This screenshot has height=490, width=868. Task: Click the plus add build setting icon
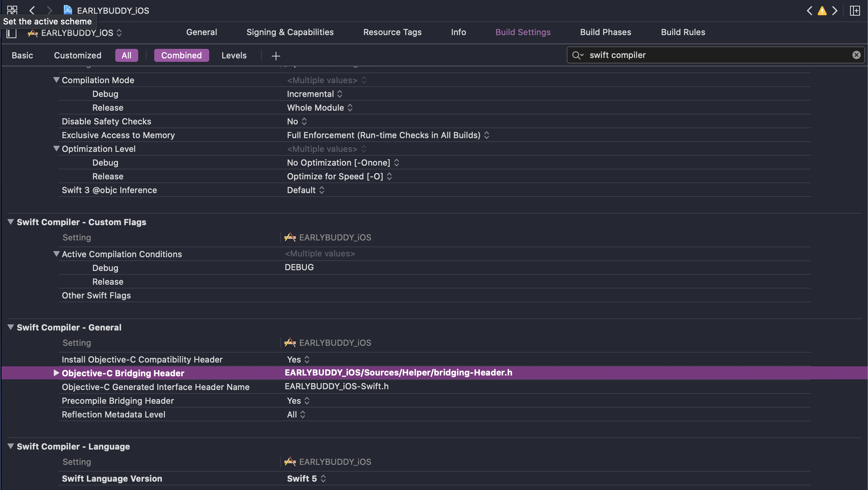276,56
